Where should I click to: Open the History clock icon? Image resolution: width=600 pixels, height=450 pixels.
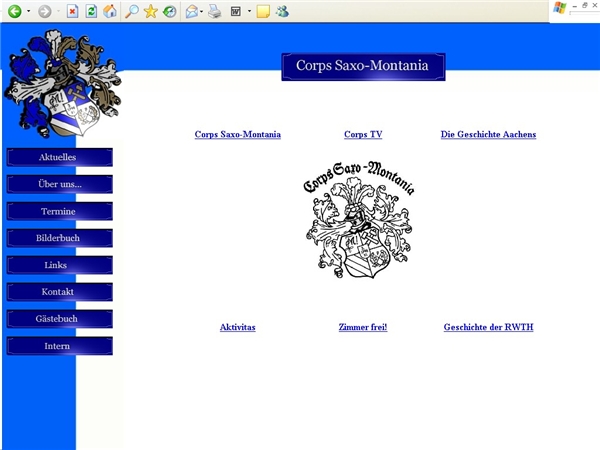(x=170, y=11)
